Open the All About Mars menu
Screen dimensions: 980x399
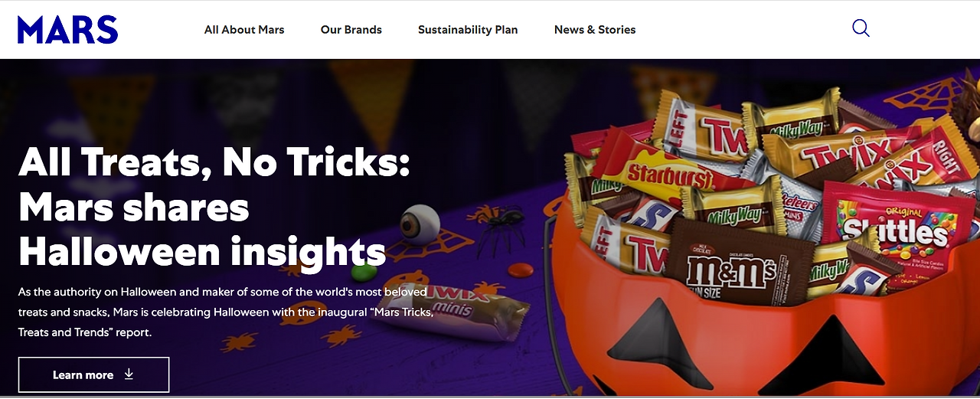point(244,30)
